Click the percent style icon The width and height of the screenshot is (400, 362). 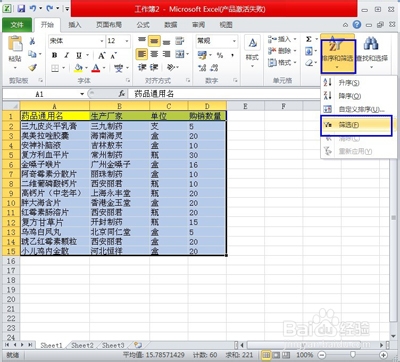pos(220,55)
